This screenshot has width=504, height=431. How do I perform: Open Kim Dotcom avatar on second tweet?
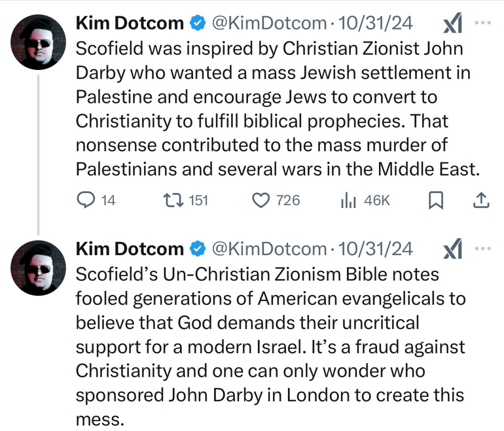38,268
